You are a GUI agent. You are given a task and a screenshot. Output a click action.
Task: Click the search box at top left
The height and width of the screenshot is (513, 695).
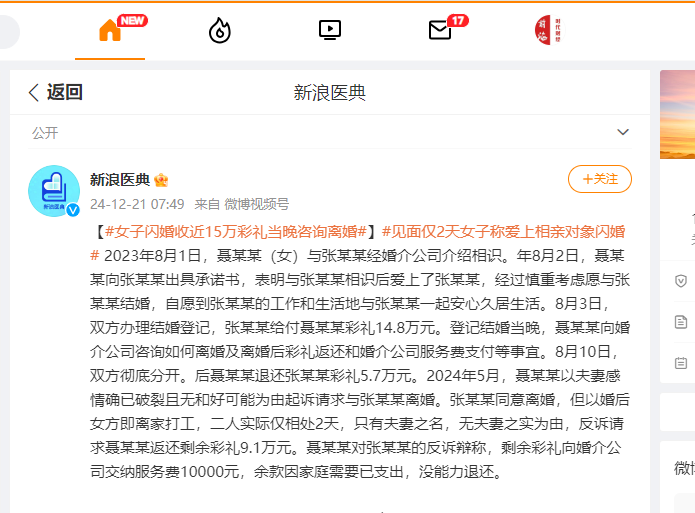coord(9,31)
